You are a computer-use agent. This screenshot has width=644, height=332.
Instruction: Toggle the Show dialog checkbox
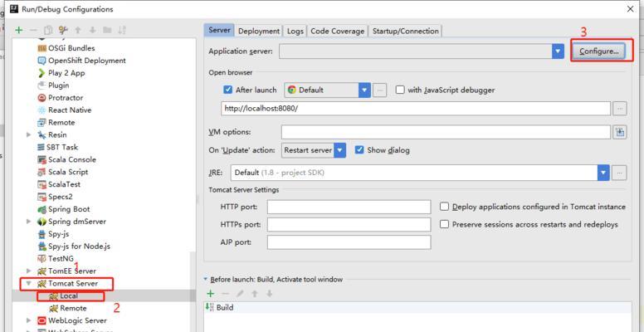click(x=359, y=150)
